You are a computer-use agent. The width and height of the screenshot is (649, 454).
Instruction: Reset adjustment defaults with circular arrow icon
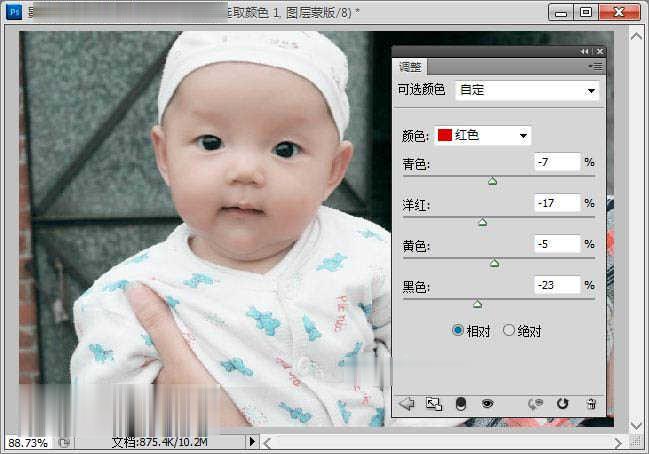point(562,403)
